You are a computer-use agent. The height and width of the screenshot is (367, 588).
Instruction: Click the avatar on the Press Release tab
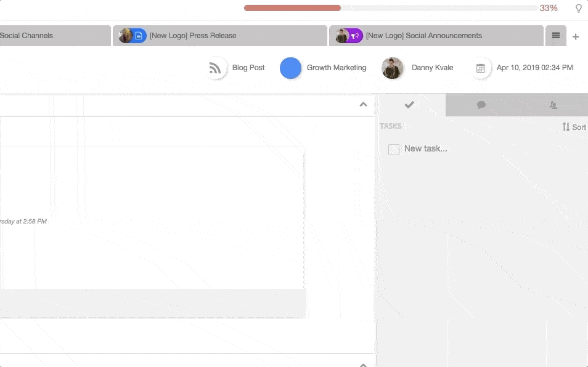(x=126, y=36)
